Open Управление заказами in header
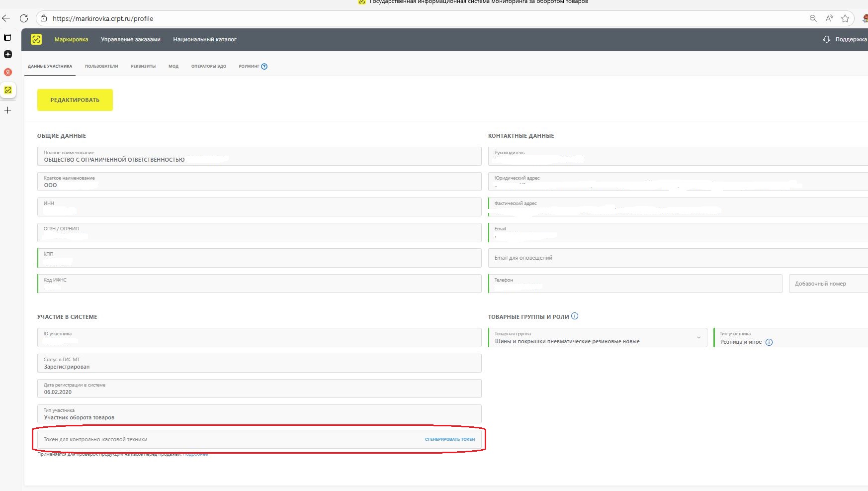Screen dimensions: 868x491 pyautogui.click(x=131, y=39)
